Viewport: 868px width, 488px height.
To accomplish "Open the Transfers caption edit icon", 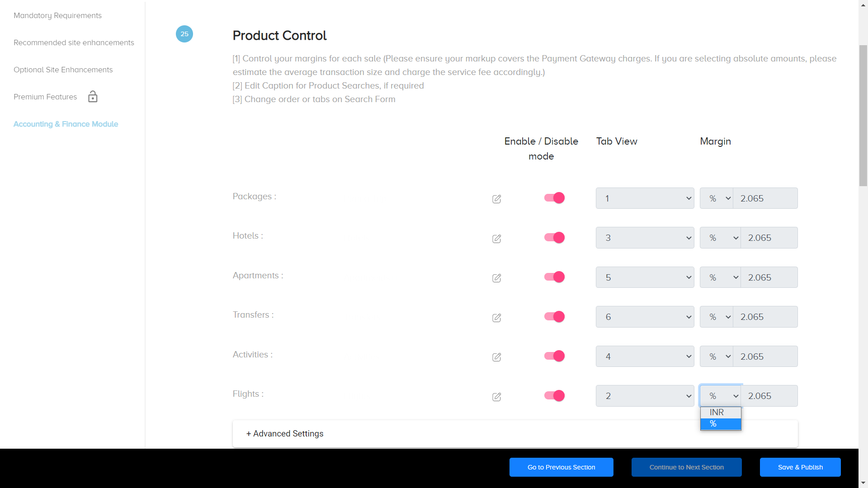I will point(496,318).
